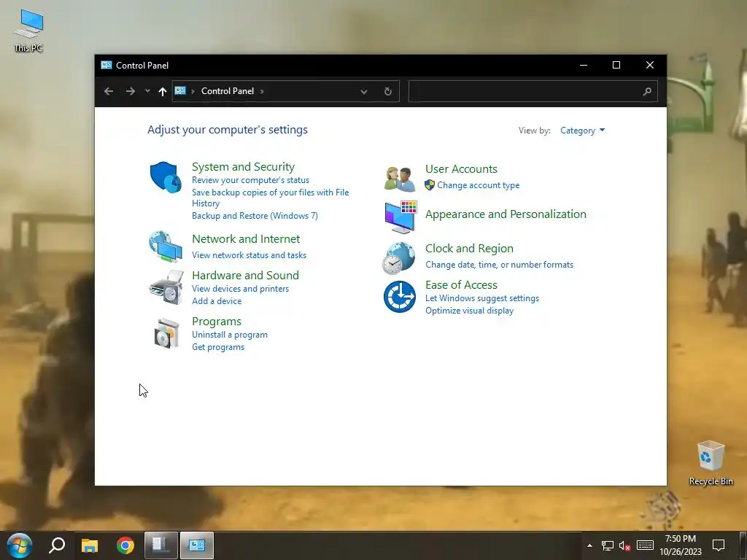
Task: Open Ease of Access category link
Action: (461, 285)
